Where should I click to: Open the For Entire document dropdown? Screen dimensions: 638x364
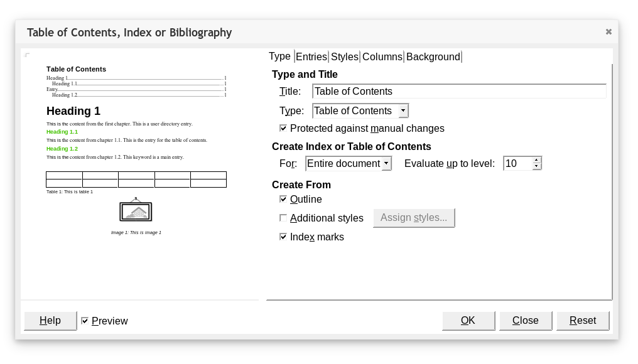click(349, 164)
